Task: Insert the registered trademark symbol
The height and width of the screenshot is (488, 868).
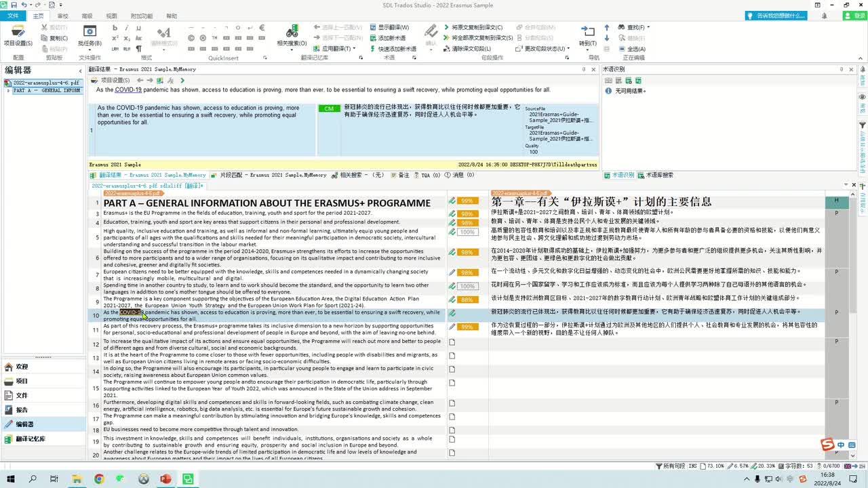Action: point(203,38)
